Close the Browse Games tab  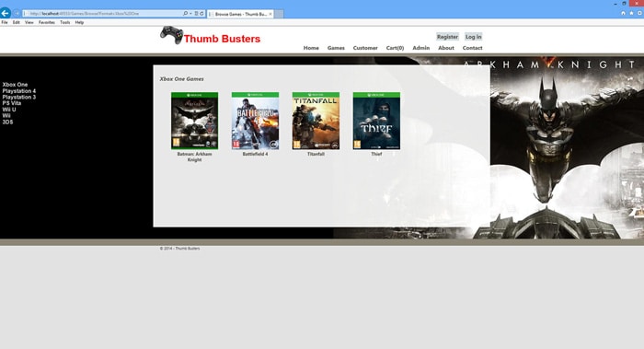coord(270,14)
